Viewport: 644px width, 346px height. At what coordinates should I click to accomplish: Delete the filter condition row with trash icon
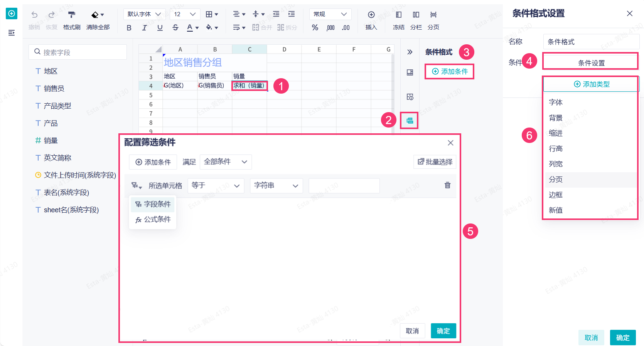(x=447, y=185)
